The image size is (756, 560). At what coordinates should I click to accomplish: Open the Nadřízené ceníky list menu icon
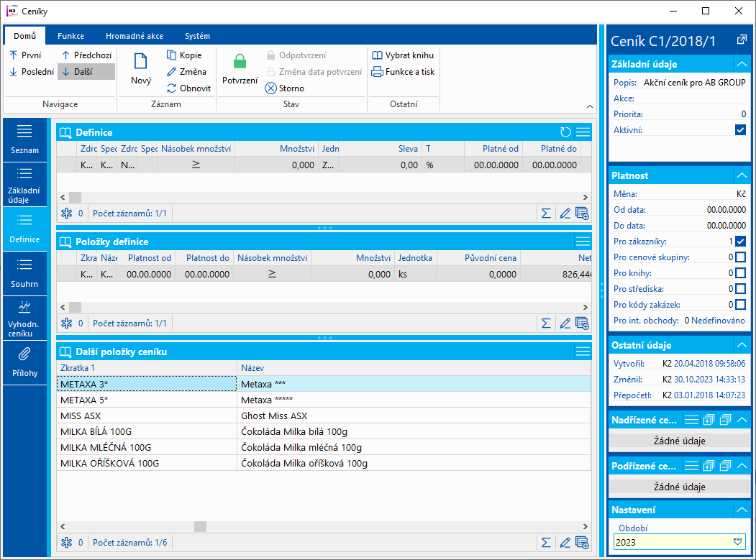691,420
